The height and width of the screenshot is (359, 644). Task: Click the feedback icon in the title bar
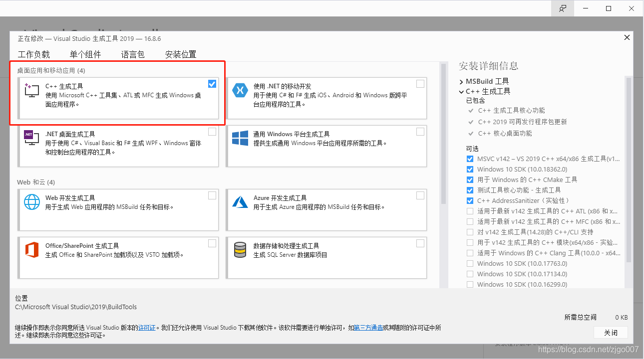tap(563, 8)
